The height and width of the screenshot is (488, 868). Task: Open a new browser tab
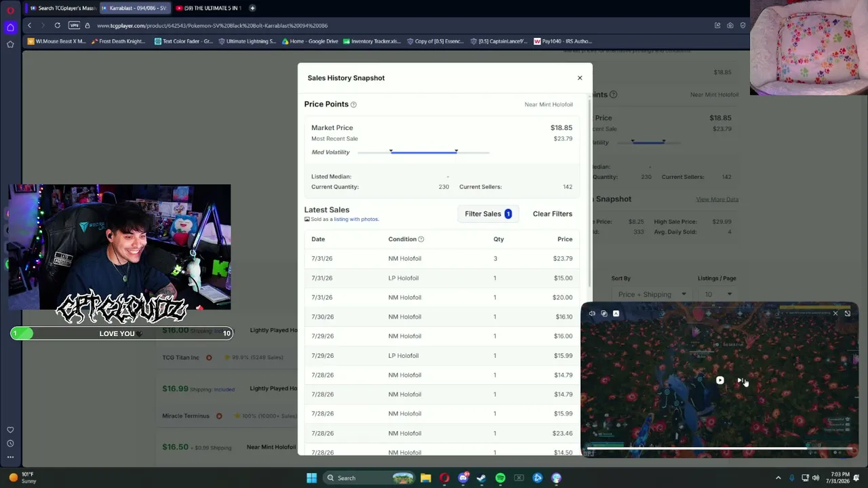point(252,8)
